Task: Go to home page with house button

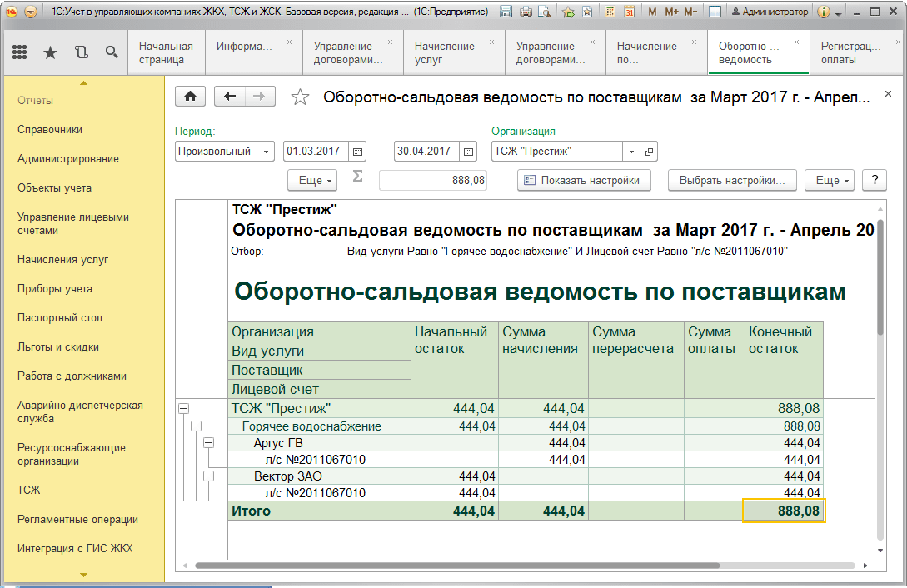Action: click(190, 97)
